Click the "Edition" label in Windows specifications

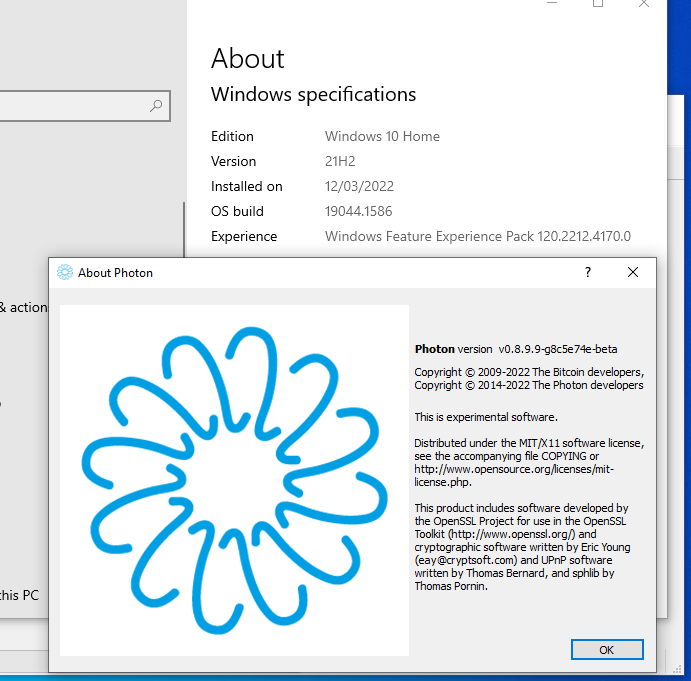[232, 136]
